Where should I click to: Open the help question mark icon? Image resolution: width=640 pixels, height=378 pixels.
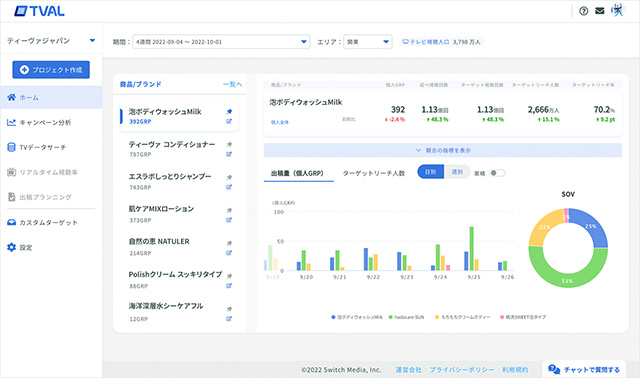[584, 11]
